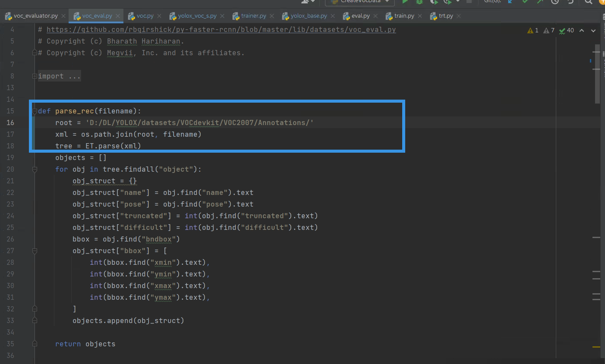Close the voc_eval.py tab

coord(118,16)
